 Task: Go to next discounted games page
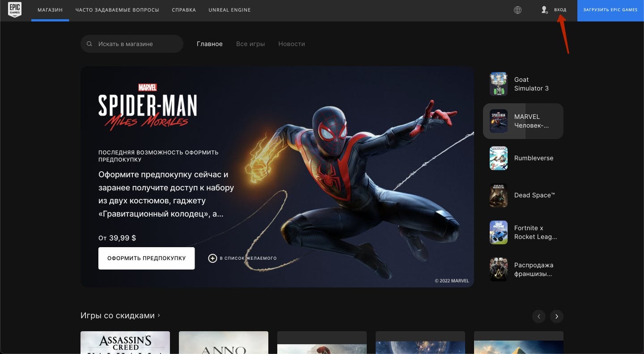click(x=557, y=316)
